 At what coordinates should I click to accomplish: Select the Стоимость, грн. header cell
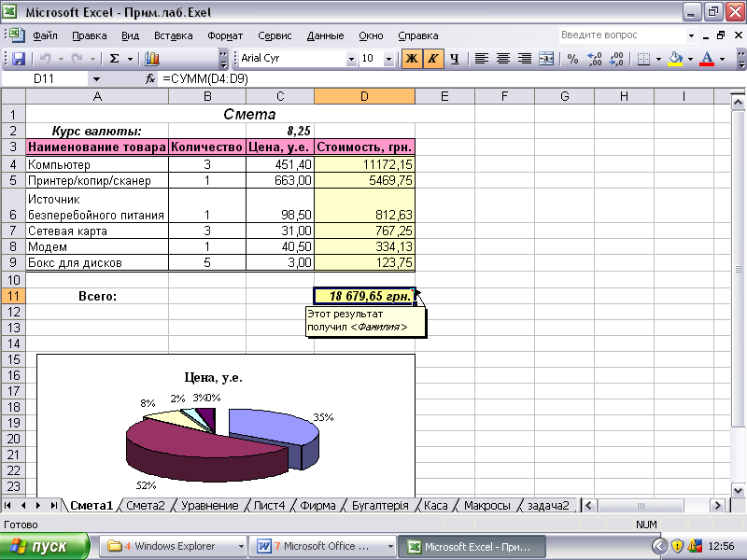(x=364, y=147)
